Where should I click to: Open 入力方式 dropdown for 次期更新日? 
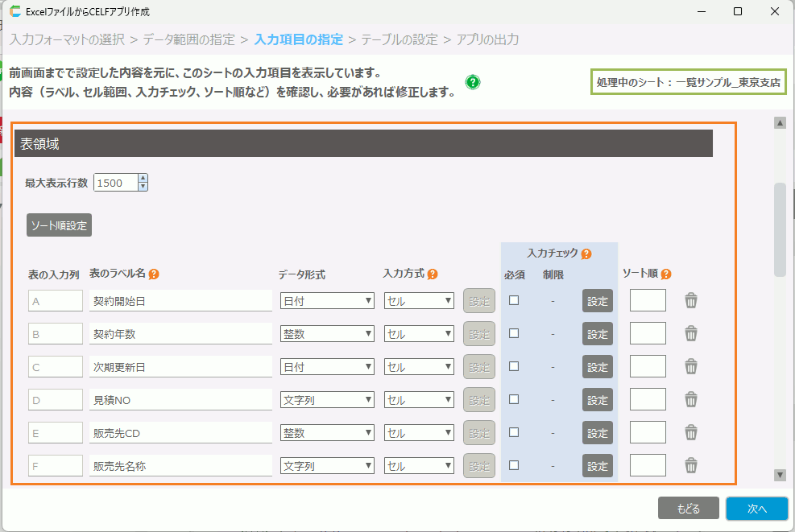(420, 367)
